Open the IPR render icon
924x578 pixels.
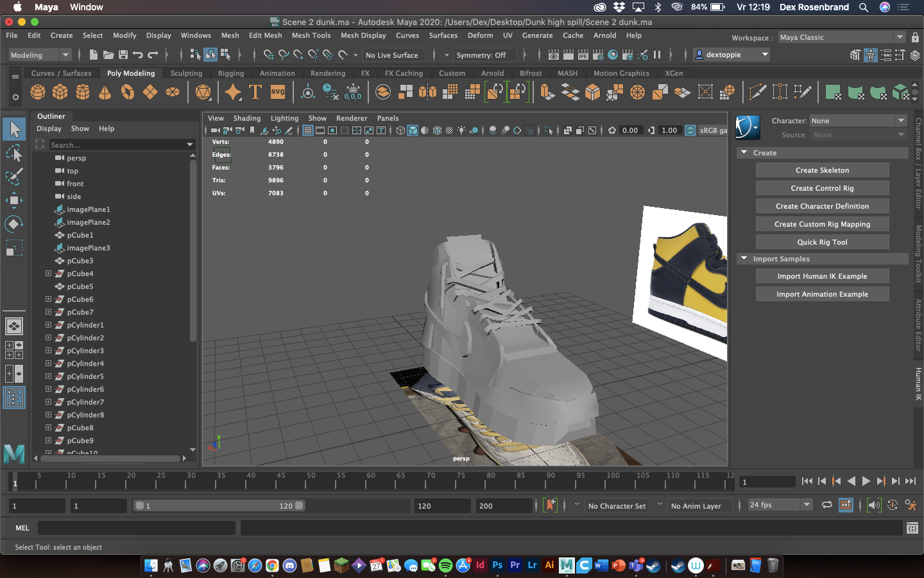583,55
